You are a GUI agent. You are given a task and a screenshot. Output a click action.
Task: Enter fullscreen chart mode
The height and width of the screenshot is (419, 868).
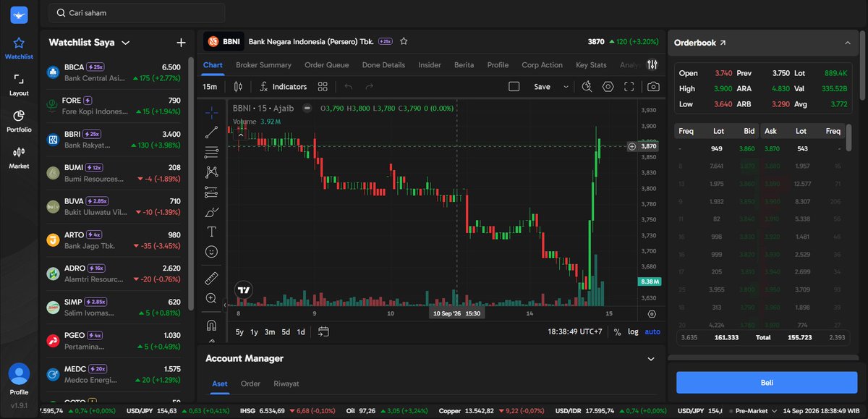click(629, 87)
